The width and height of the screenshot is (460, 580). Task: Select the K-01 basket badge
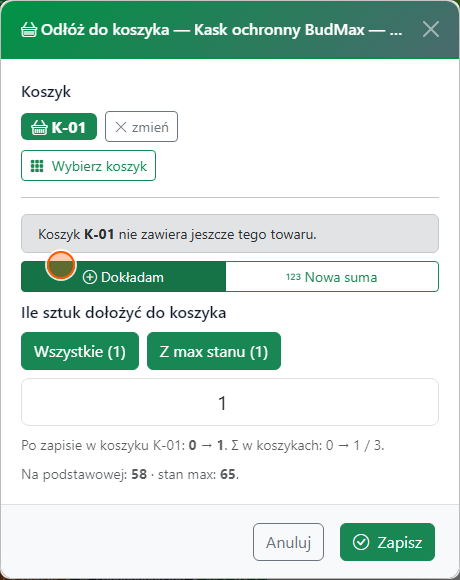coord(59,127)
